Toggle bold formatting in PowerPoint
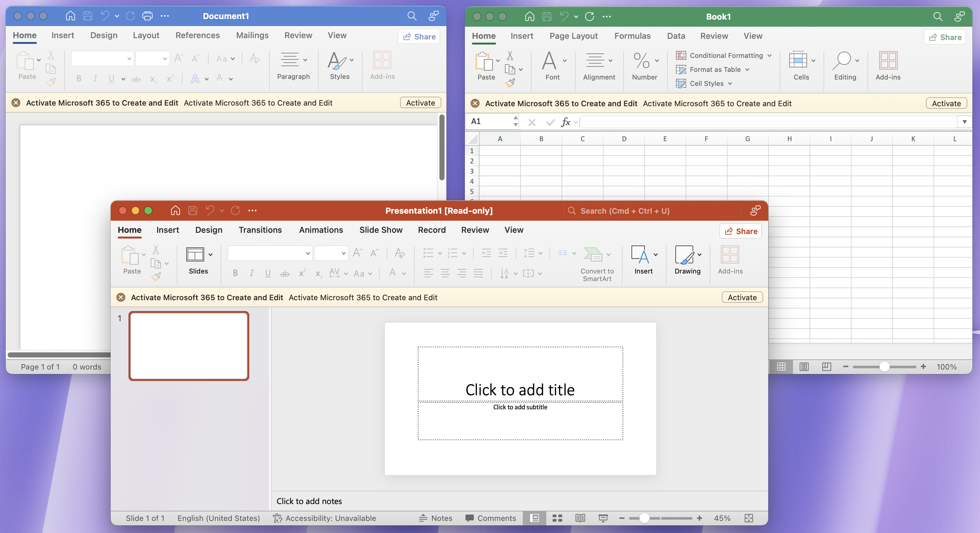The width and height of the screenshot is (980, 533). point(235,273)
